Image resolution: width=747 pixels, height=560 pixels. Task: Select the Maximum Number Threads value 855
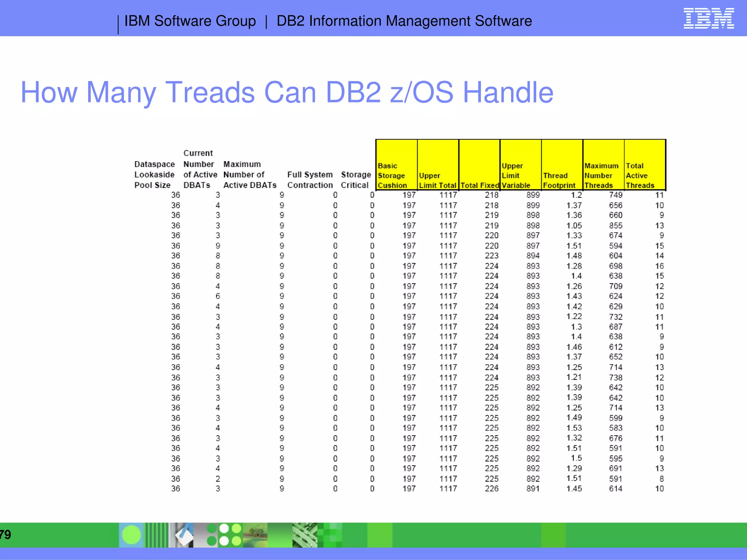pos(616,225)
